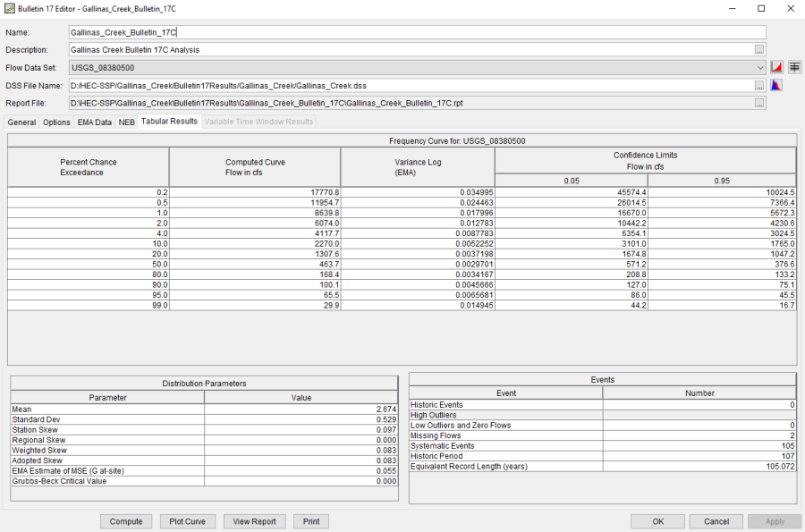Screen dimensions: 805x532
Task: Confirm with the OK button
Action: 657,521
